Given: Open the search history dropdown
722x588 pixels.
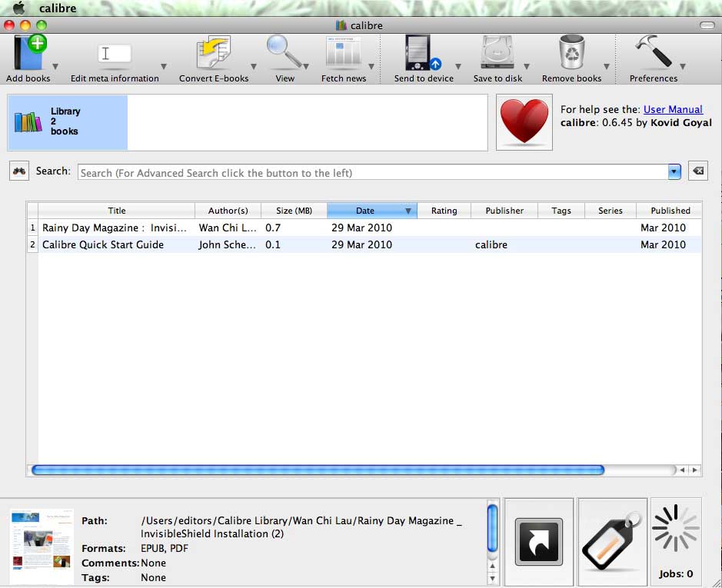Looking at the screenshot, I should (x=674, y=172).
